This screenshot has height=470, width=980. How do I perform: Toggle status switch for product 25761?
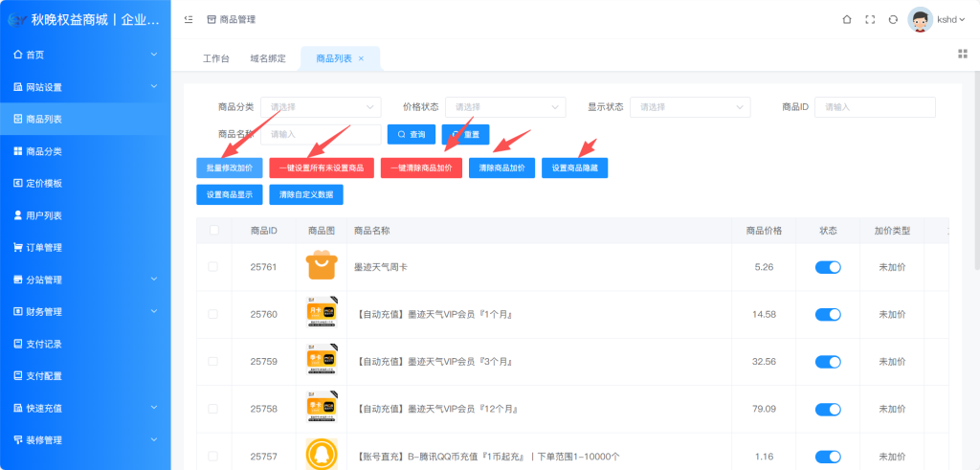pos(828,267)
